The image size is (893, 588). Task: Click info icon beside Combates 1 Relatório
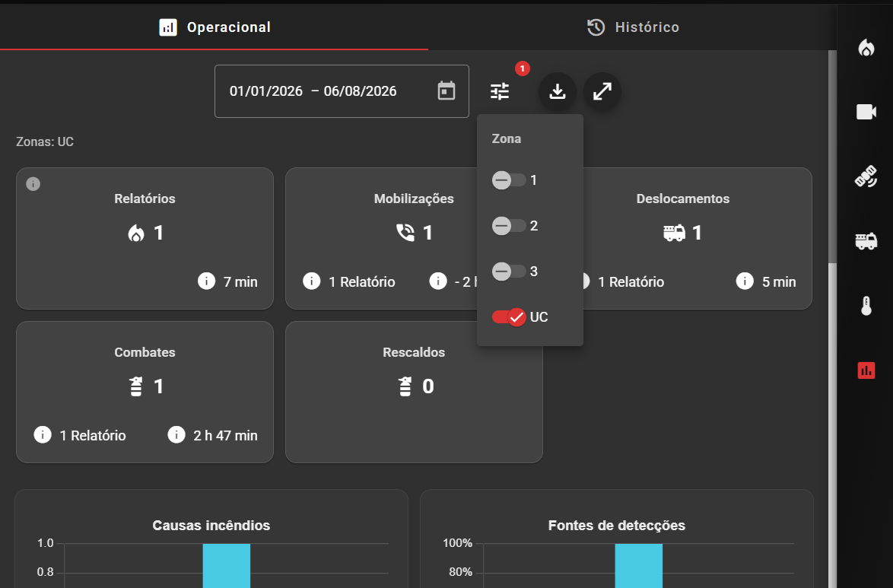pyautogui.click(x=43, y=435)
